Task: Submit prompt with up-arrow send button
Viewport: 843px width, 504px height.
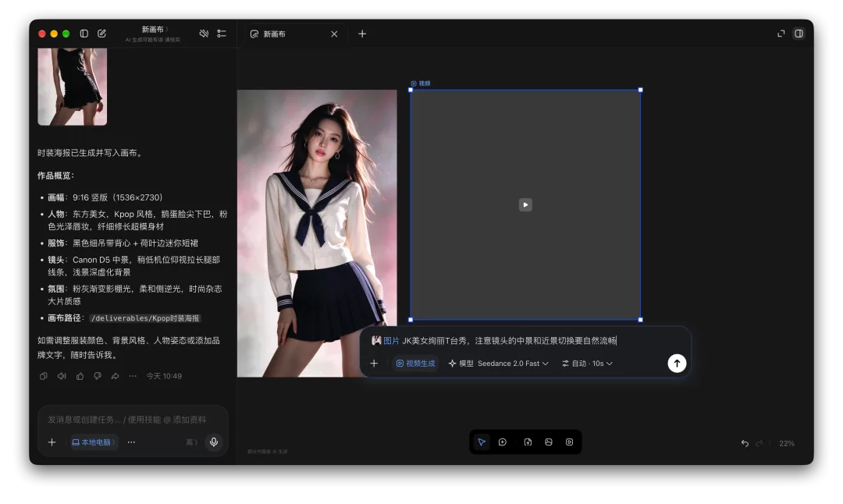Action: click(677, 364)
